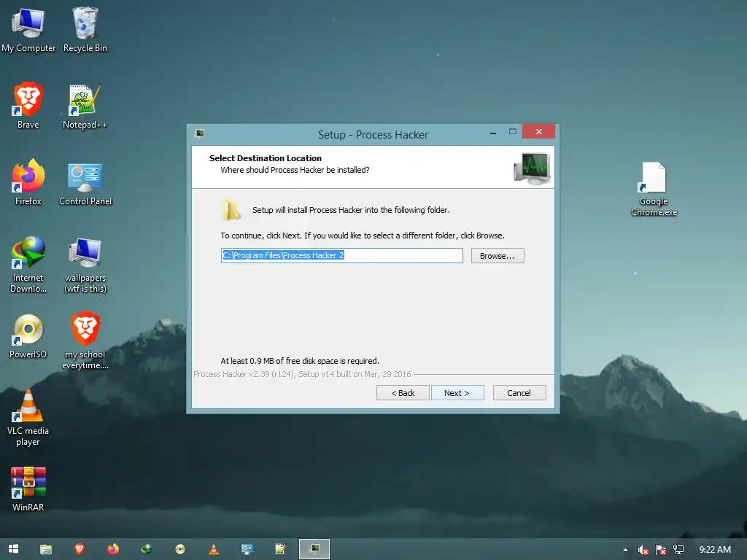This screenshot has width=747, height=560.
Task: Select Internet Download Manager desktop shortcut
Action: 28,264
